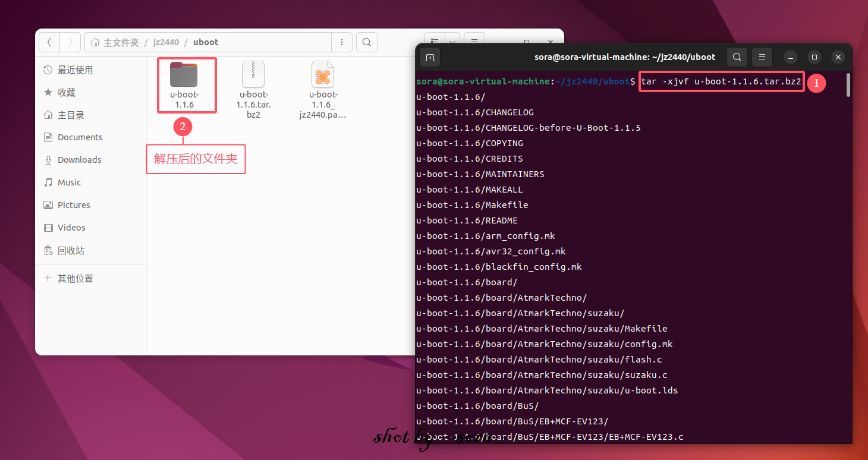Screen dimensions: 868x460
Task: Open the Terminal hamburger menu
Action: [762, 57]
